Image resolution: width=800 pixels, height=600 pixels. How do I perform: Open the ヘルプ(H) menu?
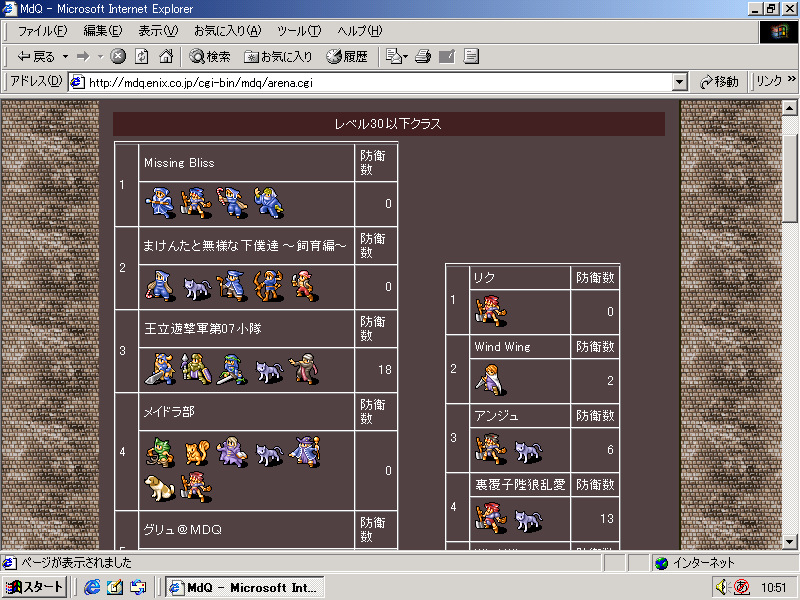coord(359,31)
